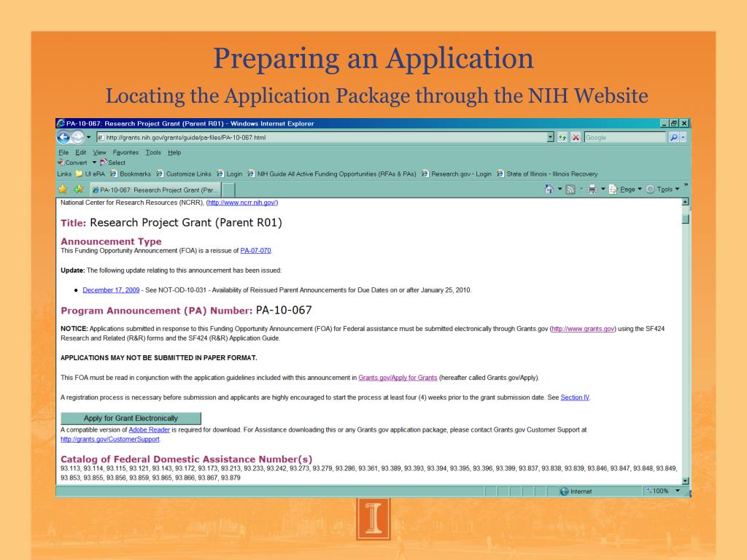Click the Internet zone globe in status bar
This screenshot has height=560, width=747.
[564, 491]
